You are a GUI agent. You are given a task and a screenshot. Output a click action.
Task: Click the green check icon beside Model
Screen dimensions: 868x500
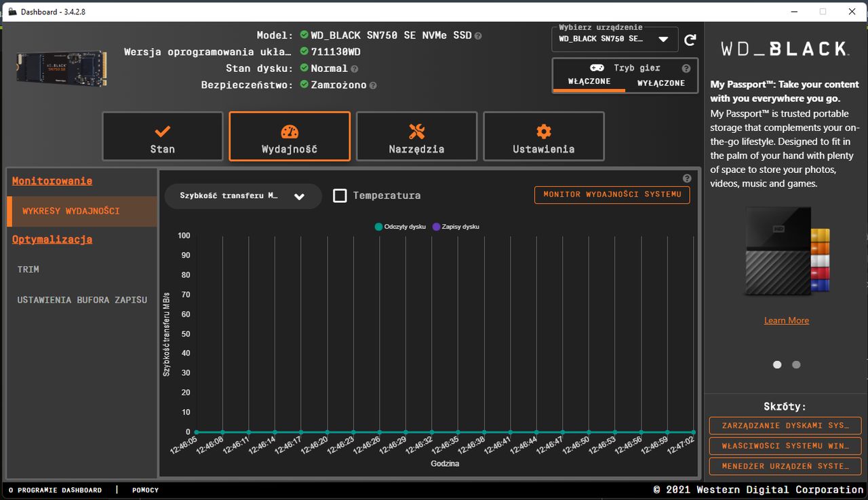coord(304,35)
